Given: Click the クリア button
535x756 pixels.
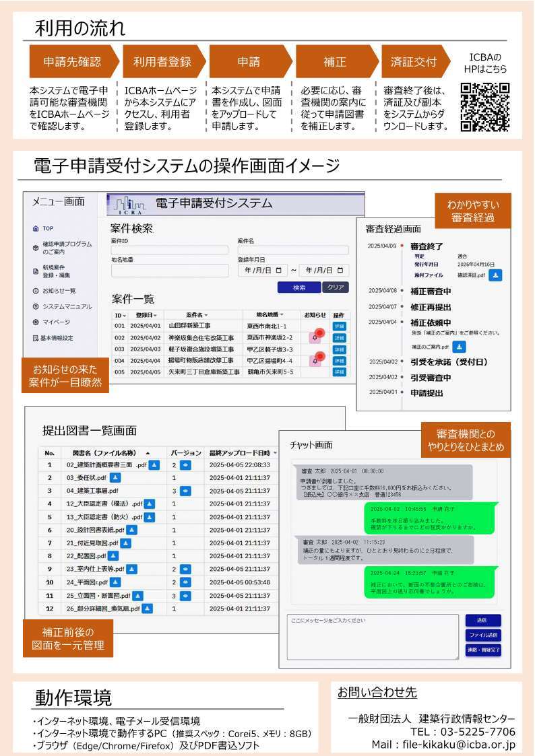Looking at the screenshot, I should 336,287.
